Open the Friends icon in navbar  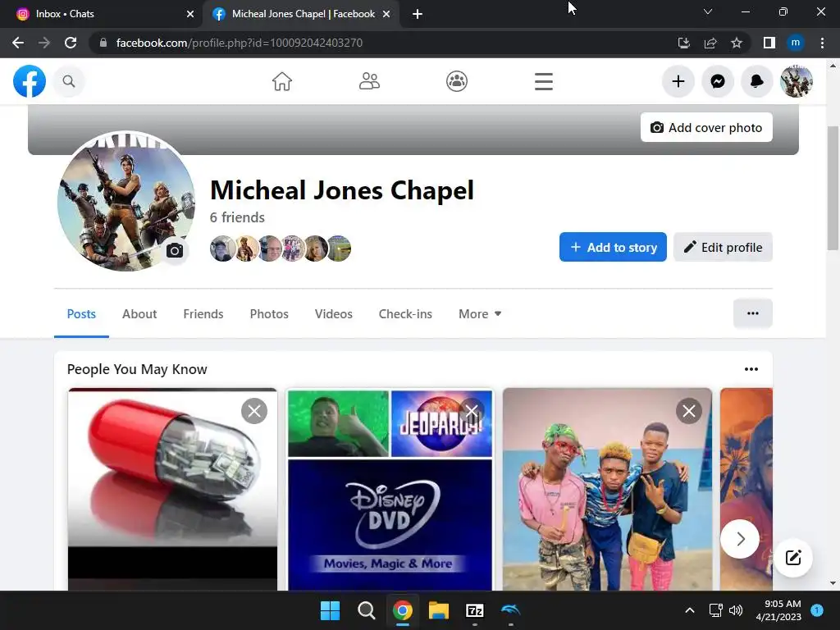[x=369, y=81]
